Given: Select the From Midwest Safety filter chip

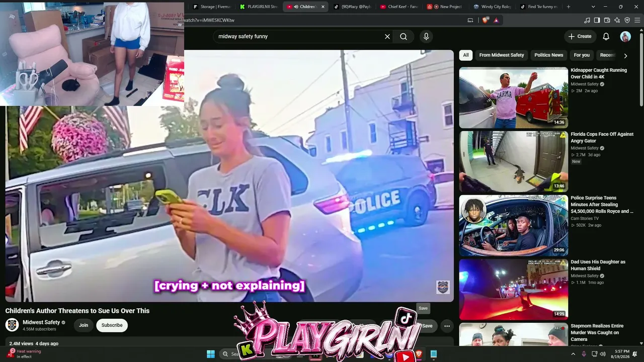Looking at the screenshot, I should 502,55.
